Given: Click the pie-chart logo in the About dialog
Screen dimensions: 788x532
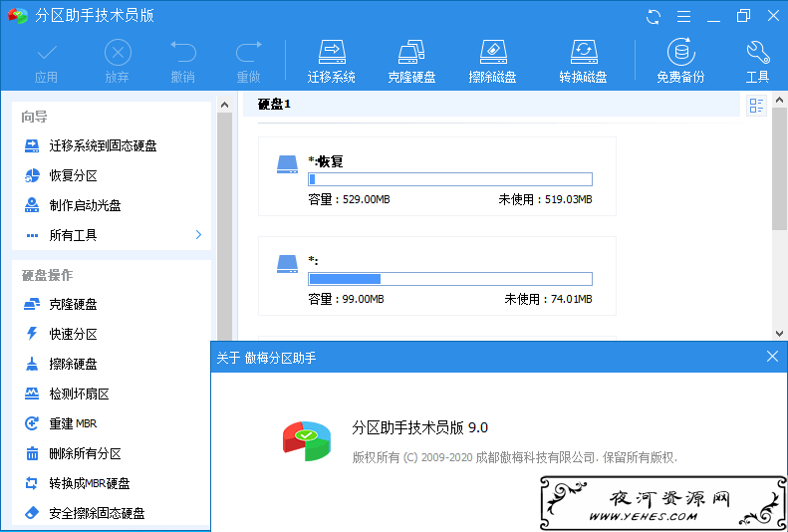Looking at the screenshot, I should (x=307, y=440).
